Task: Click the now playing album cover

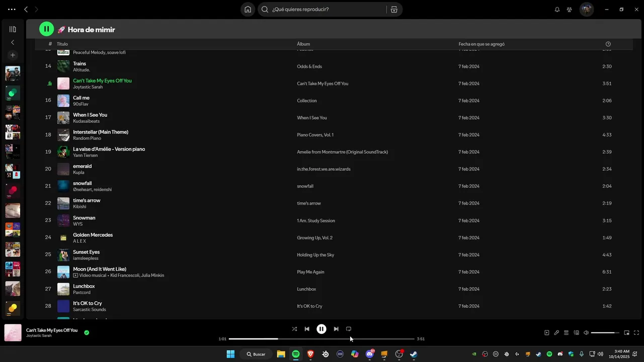Action: [x=13, y=333]
